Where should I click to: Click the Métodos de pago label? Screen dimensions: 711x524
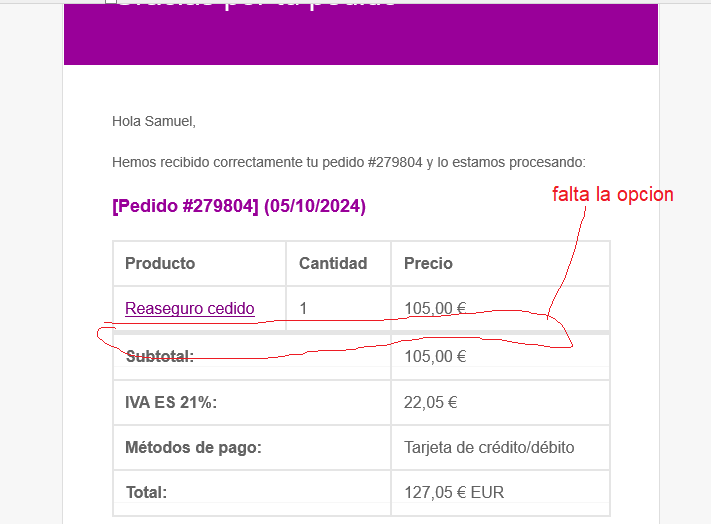coord(193,447)
